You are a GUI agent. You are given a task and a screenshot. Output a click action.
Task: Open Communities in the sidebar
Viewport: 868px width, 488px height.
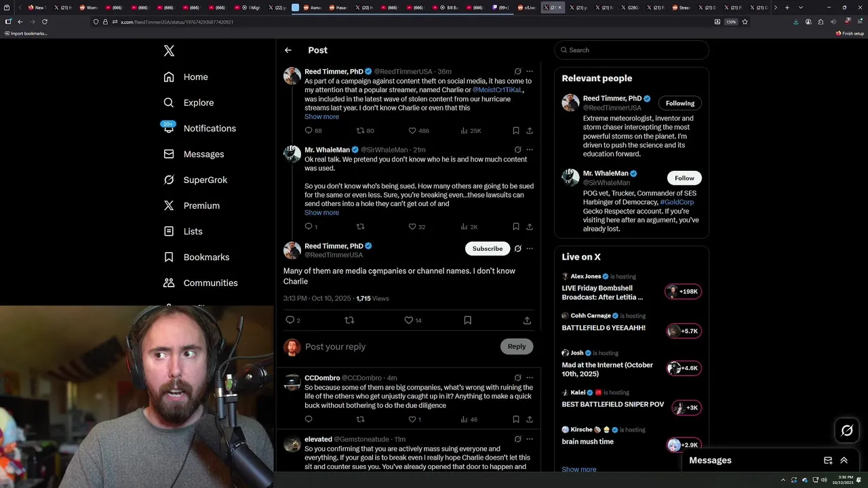pos(201,283)
